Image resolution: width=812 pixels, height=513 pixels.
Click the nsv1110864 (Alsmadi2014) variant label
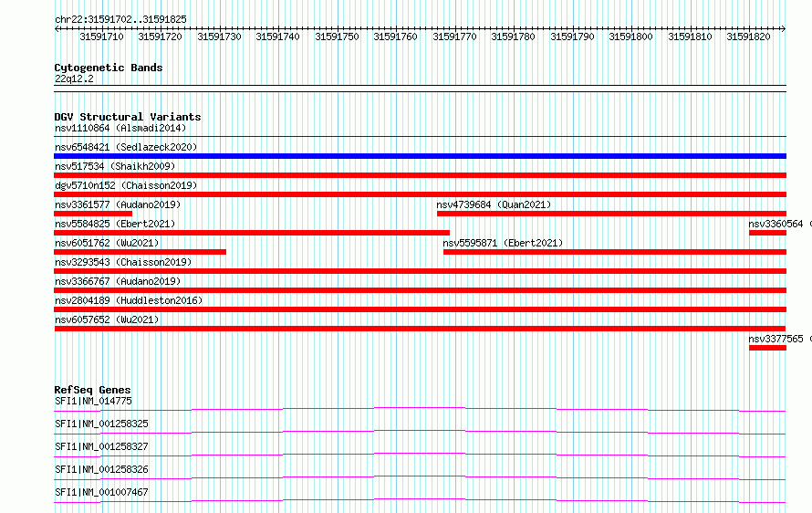tap(120, 128)
